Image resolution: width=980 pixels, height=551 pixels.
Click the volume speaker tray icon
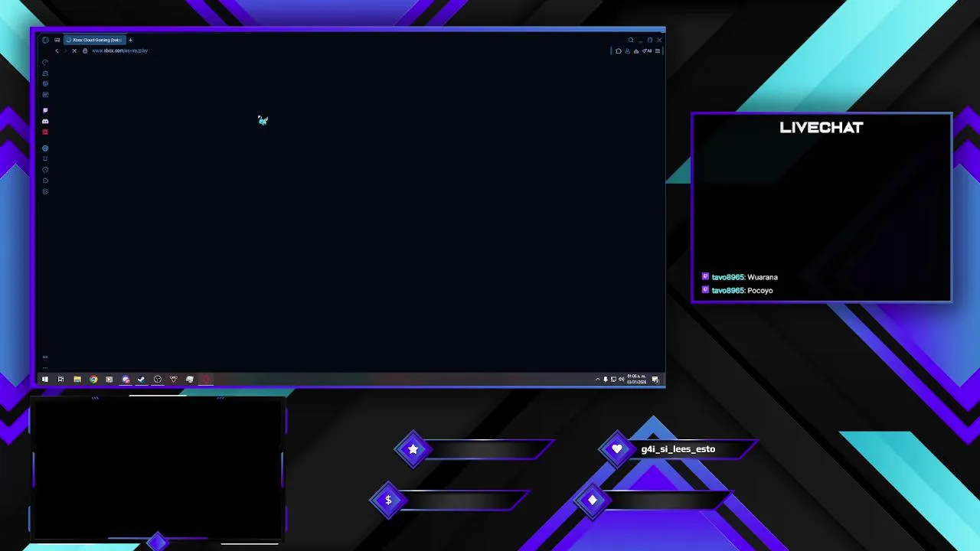(x=621, y=380)
